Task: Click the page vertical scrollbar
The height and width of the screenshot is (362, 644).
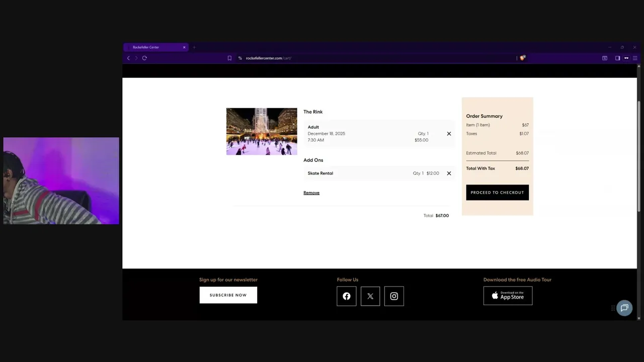Action: [639, 156]
